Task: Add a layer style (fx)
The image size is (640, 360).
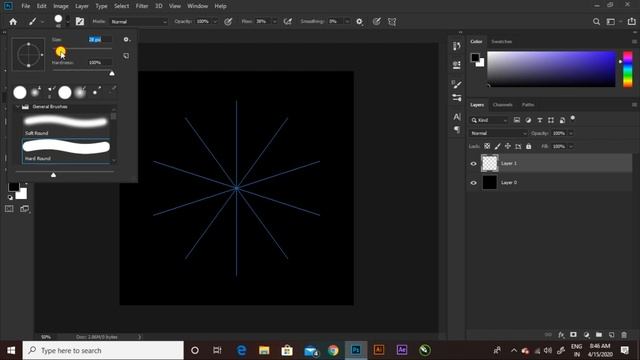Action: coord(561,335)
